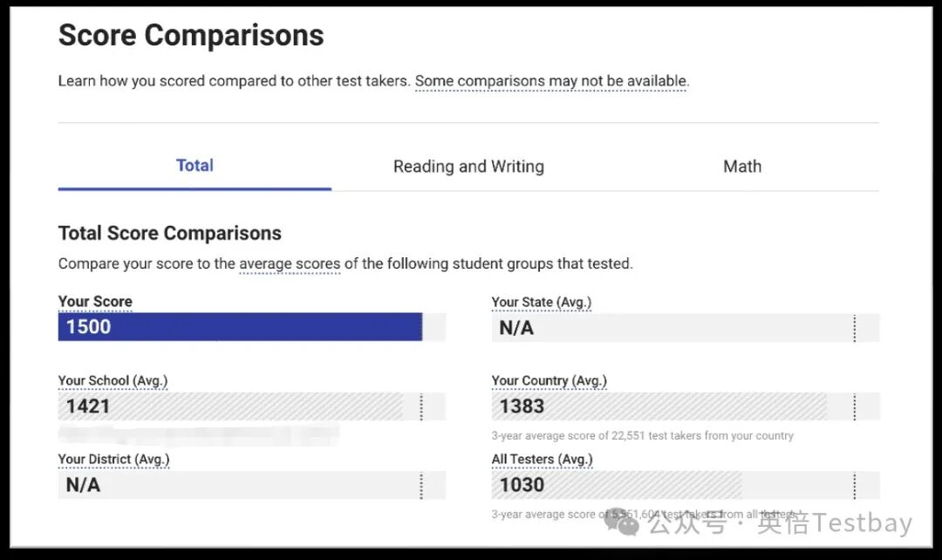Viewport: 942px width, 560px height.
Task: Click the 1030 all testers bar
Action: pyautogui.click(x=616, y=485)
